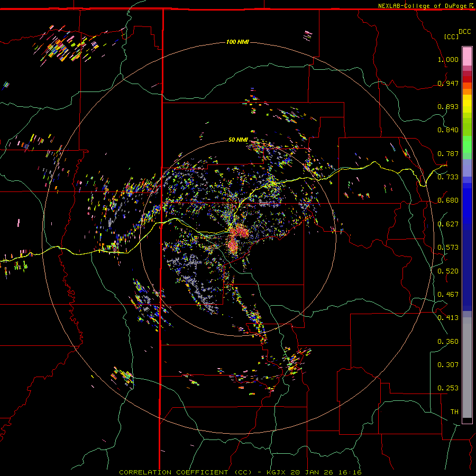Select the 0.947 scale value
476x476 pixels.
pos(448,83)
